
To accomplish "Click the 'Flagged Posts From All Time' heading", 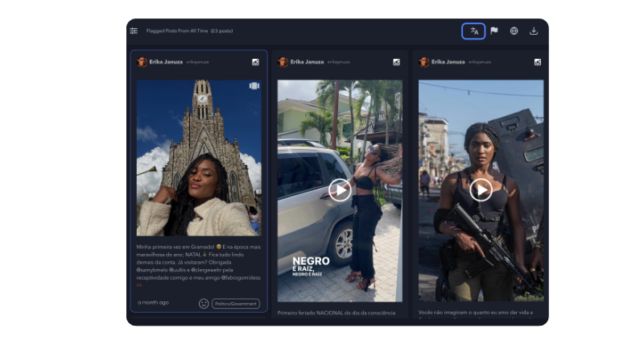I will [177, 31].
